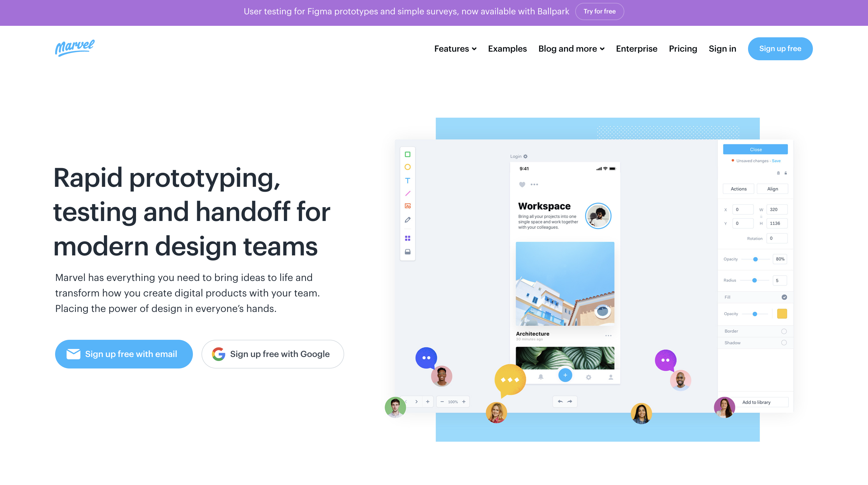This screenshot has width=868, height=485.
Task: Pick the blue Text tool
Action: (407, 181)
